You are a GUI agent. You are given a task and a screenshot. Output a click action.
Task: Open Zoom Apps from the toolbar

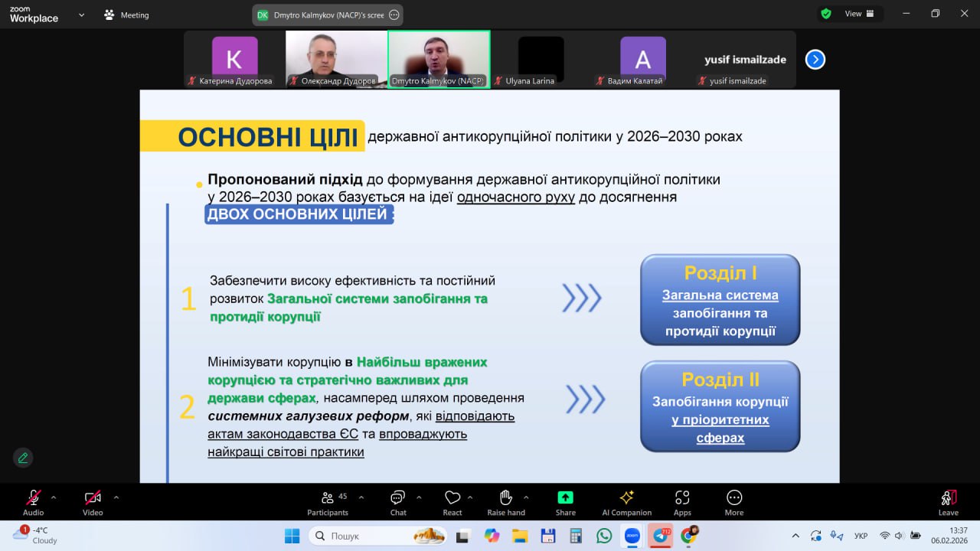coord(682,501)
